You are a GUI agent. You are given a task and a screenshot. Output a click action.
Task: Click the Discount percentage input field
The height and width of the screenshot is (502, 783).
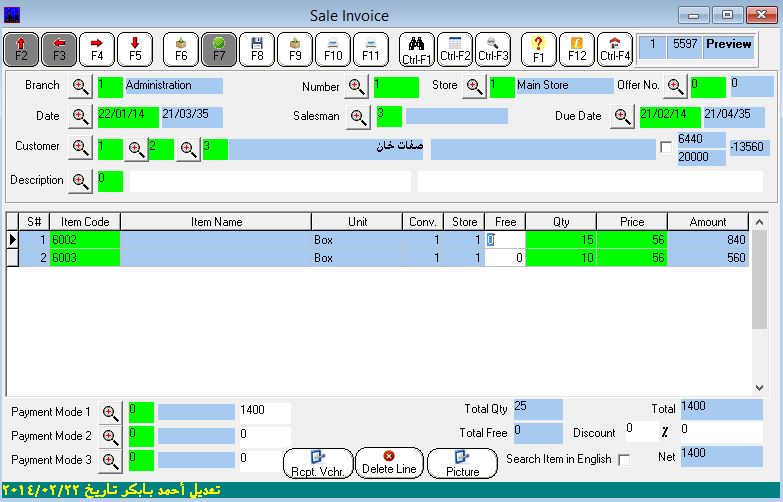click(x=641, y=429)
